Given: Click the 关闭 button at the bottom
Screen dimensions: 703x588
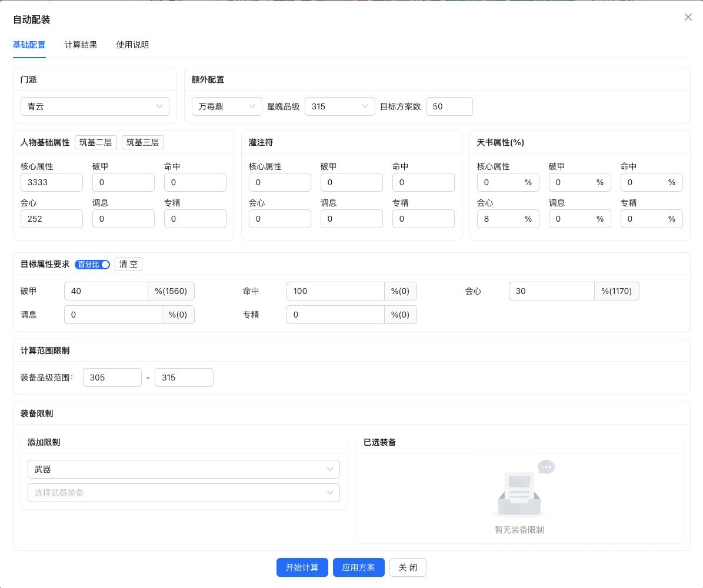Looking at the screenshot, I should [408, 567].
